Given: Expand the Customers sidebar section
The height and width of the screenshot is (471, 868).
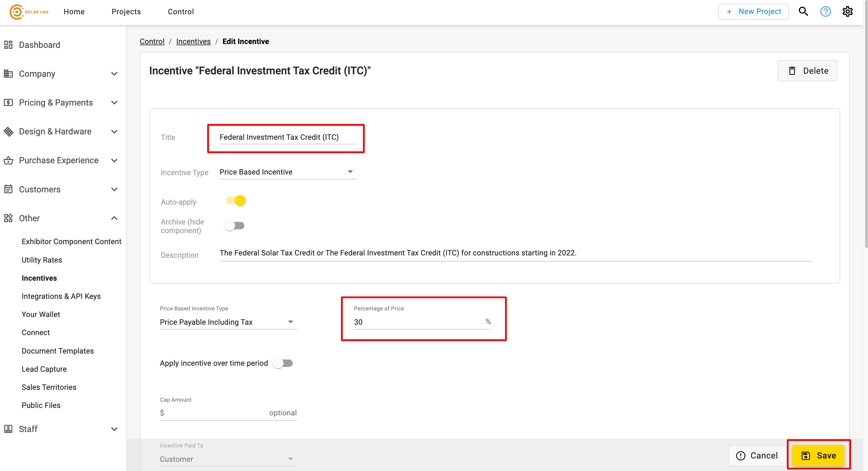Looking at the screenshot, I should click(114, 189).
